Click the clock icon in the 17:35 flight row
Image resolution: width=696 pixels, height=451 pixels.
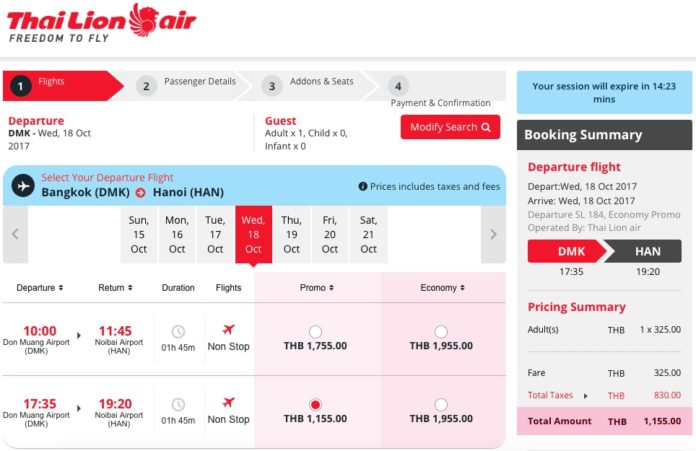(x=178, y=404)
